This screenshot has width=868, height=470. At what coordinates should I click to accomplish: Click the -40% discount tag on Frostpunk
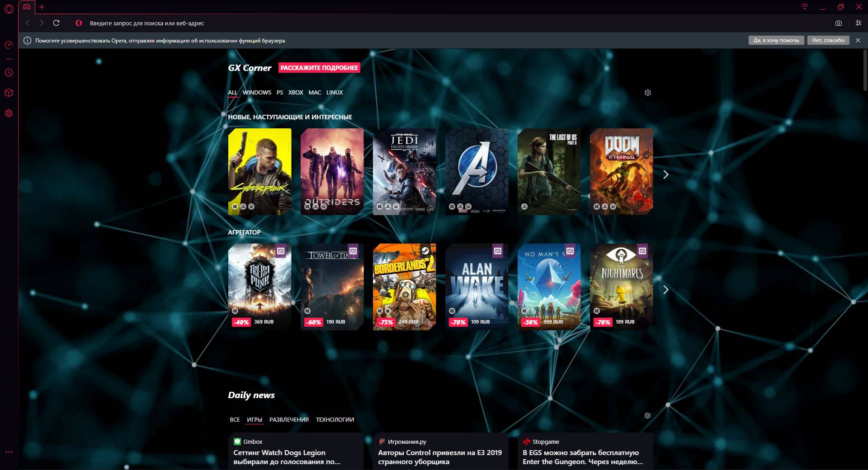(241, 322)
